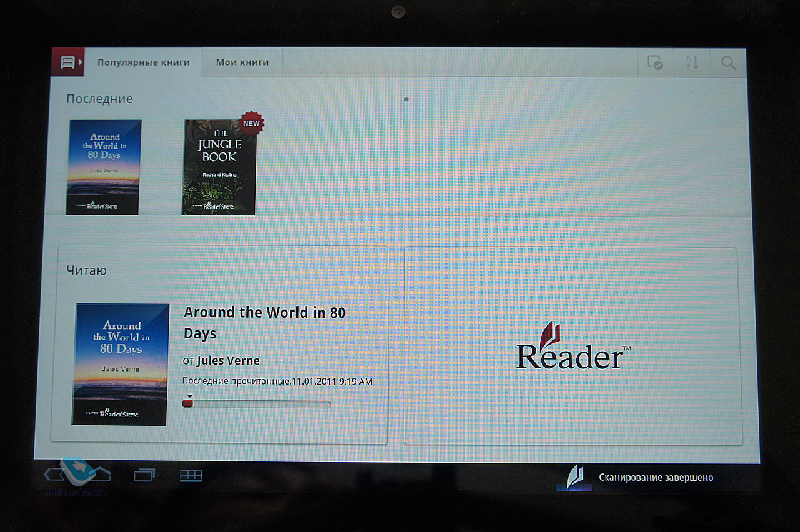Open the A-Z sort icon
This screenshot has width=800, height=532.
point(692,63)
